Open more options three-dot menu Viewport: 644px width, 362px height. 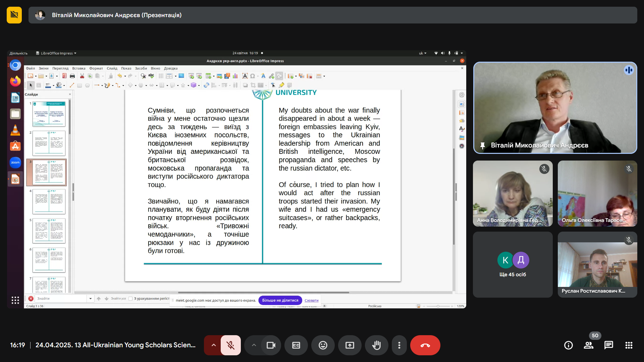coord(399,345)
